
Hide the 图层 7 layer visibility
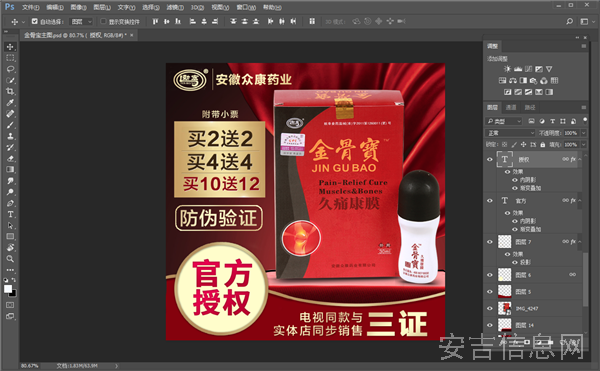pyautogui.click(x=489, y=242)
